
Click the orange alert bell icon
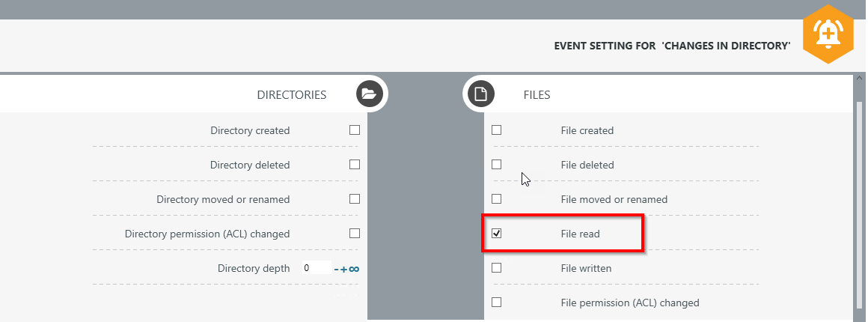[828, 32]
